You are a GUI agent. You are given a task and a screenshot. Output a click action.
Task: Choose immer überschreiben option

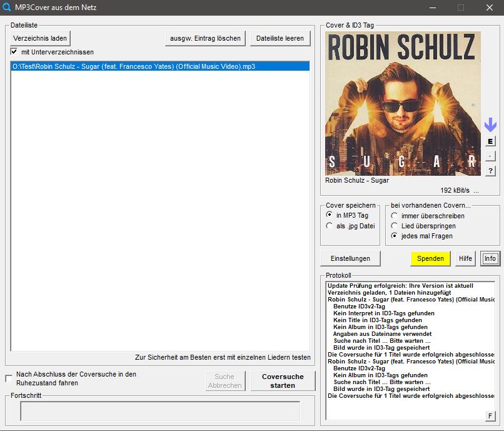394,215
